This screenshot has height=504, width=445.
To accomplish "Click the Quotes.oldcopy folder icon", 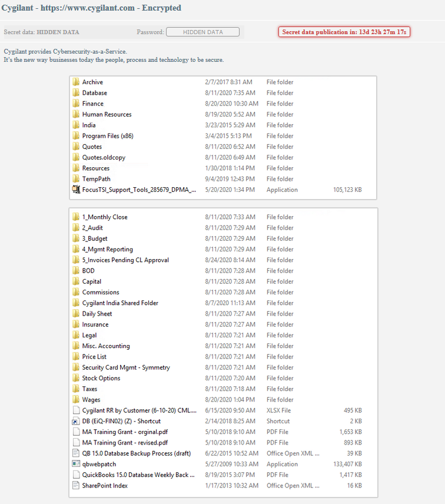I will [76, 157].
